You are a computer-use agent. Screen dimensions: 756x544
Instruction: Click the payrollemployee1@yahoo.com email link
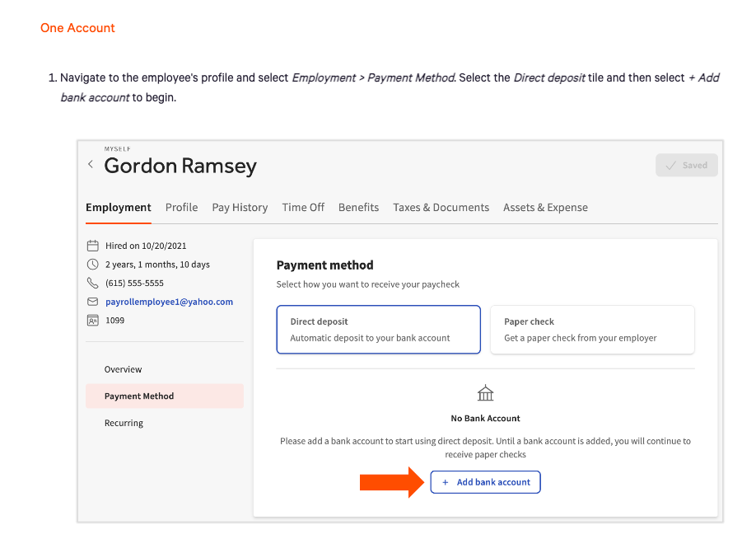pyautogui.click(x=169, y=302)
